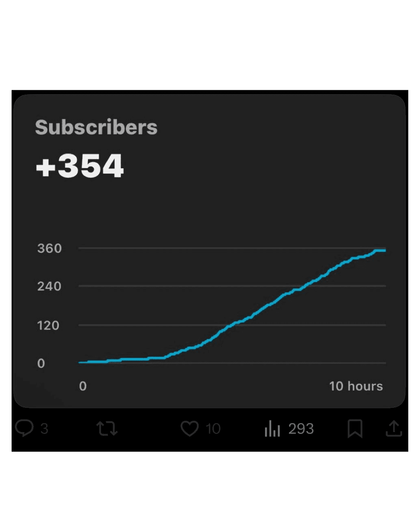The width and height of the screenshot is (420, 525).
Task: View analytics via the bar chart icon
Action: point(272,429)
